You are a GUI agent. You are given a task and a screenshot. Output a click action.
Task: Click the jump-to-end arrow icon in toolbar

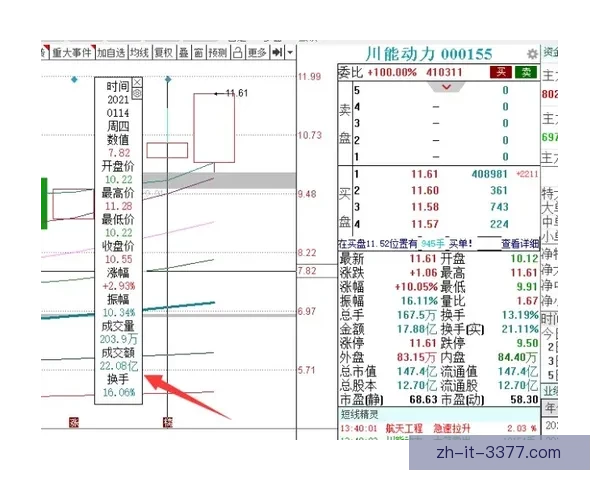[x=277, y=52]
